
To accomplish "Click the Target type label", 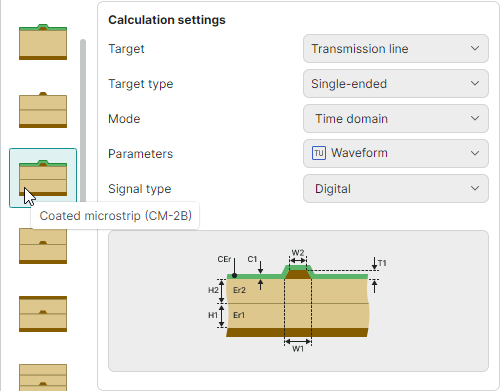I will (141, 84).
